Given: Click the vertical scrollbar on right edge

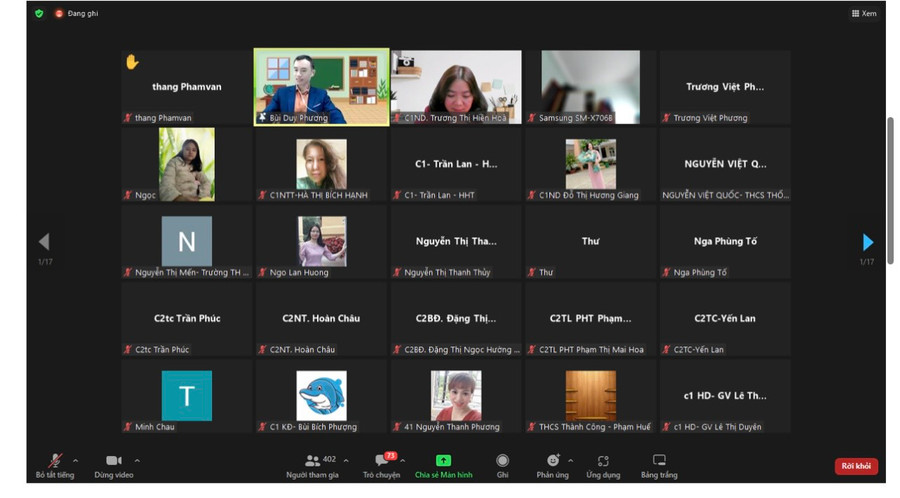Looking at the screenshot, I should pyautogui.click(x=890, y=160).
